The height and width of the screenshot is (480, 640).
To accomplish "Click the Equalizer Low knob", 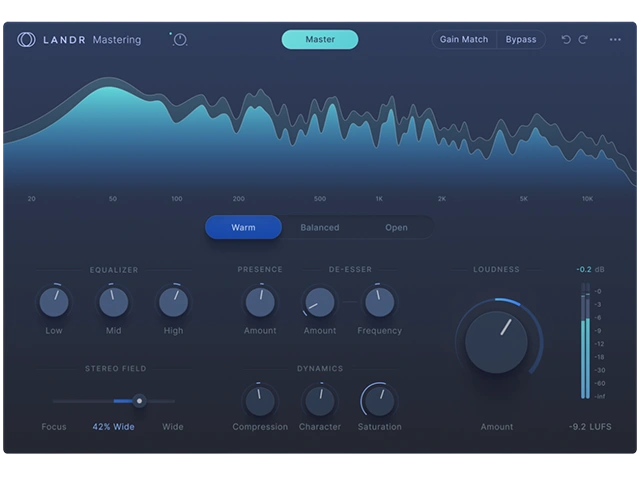I will [54, 302].
